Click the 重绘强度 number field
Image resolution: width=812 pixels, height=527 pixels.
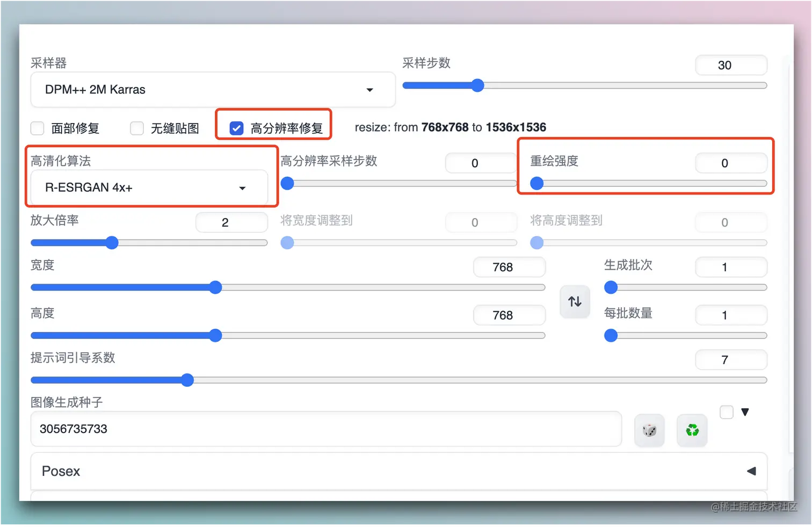[731, 163]
